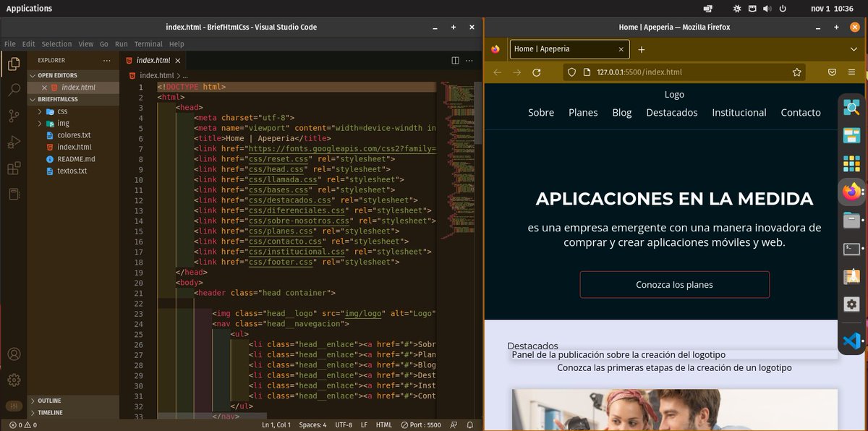Click the Contacto navigation link

point(801,112)
